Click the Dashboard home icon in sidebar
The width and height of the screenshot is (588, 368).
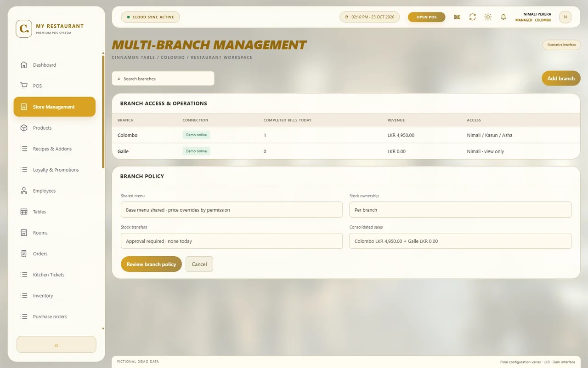coord(24,65)
